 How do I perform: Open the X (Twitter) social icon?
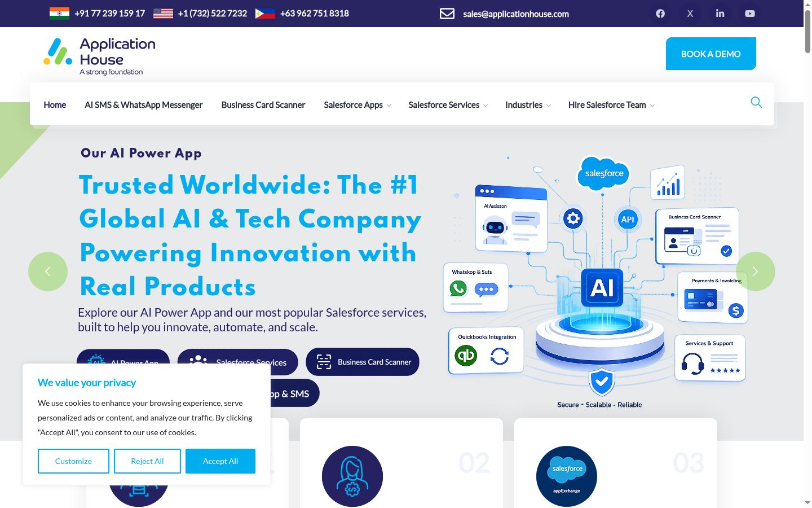pos(690,14)
